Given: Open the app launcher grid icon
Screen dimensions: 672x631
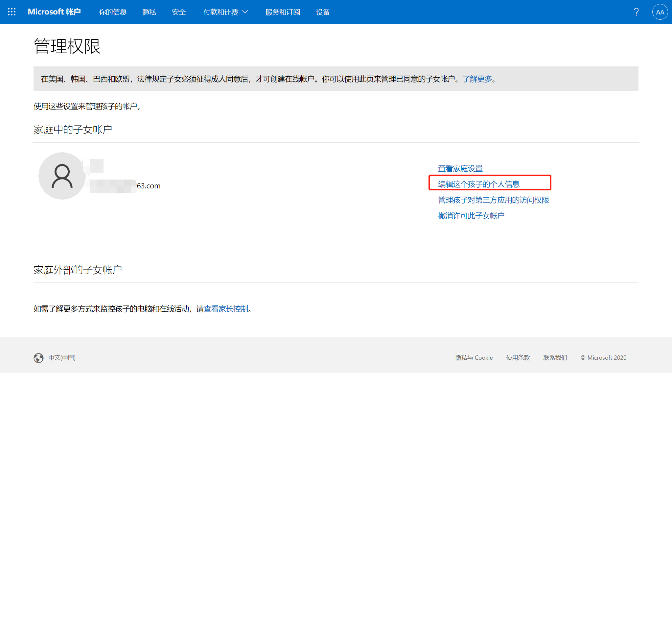Looking at the screenshot, I should (12, 12).
